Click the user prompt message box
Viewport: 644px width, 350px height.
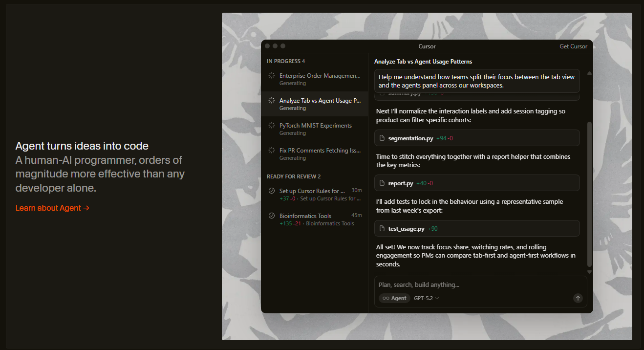coord(477,81)
